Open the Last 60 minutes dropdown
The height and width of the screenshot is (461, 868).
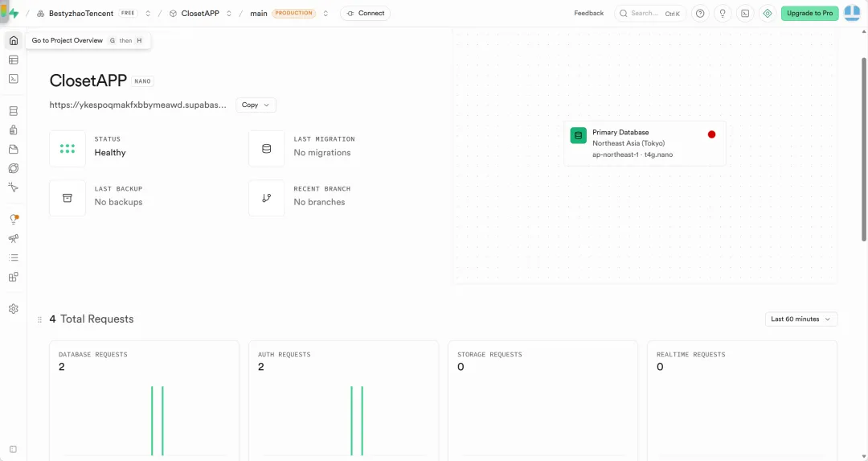(801, 319)
